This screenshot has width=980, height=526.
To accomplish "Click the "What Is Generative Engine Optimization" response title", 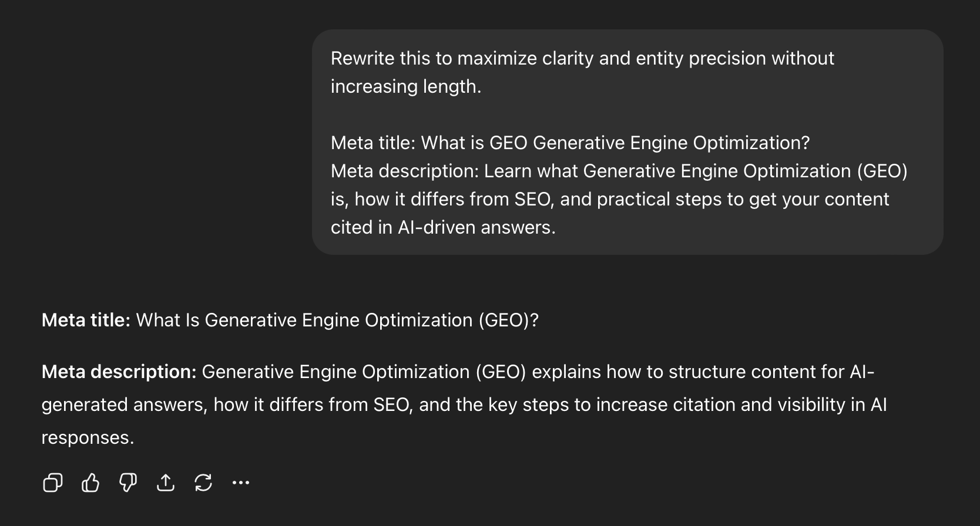I will pos(304,321).
